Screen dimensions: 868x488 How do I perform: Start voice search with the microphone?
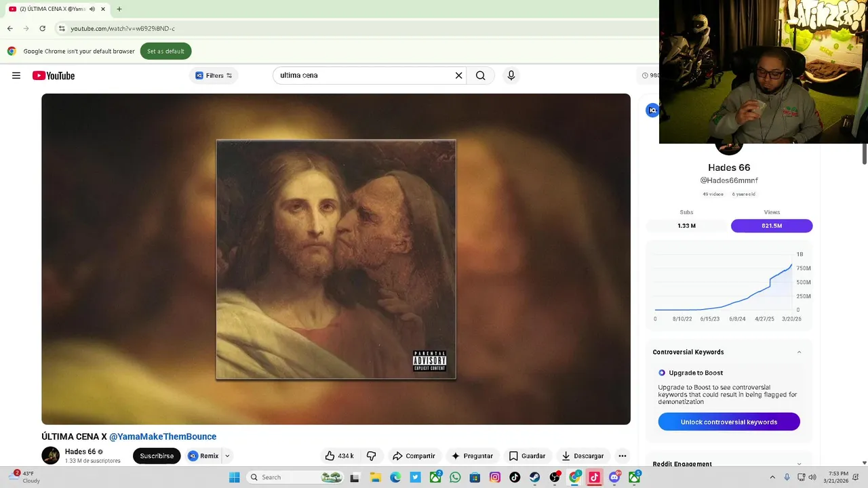[511, 75]
